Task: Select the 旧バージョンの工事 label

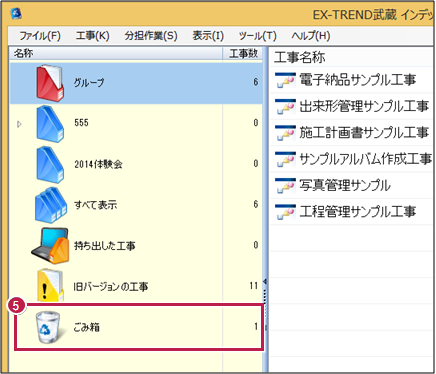Action: click(111, 286)
